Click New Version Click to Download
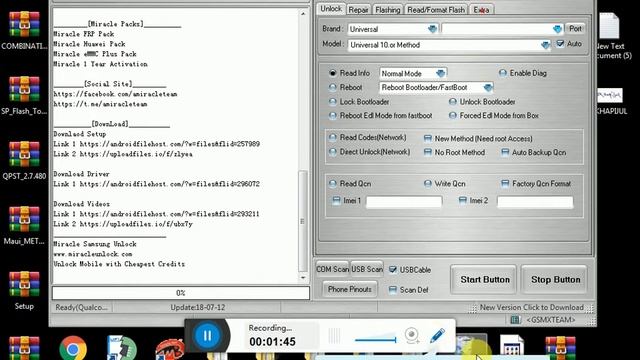 click(531, 307)
